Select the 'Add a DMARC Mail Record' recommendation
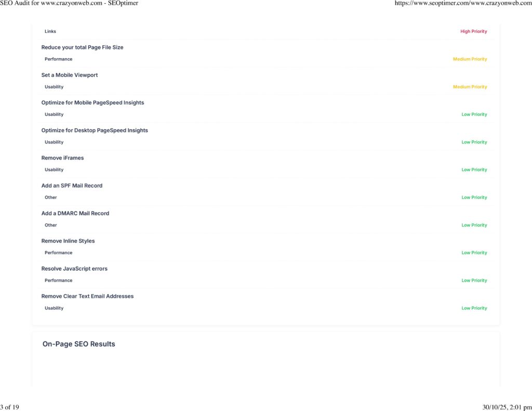Viewport: 532px width, 411px height. [75, 213]
